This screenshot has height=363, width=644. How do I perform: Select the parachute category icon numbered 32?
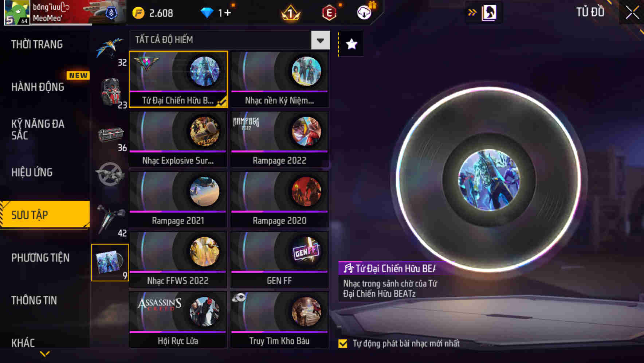point(110,50)
